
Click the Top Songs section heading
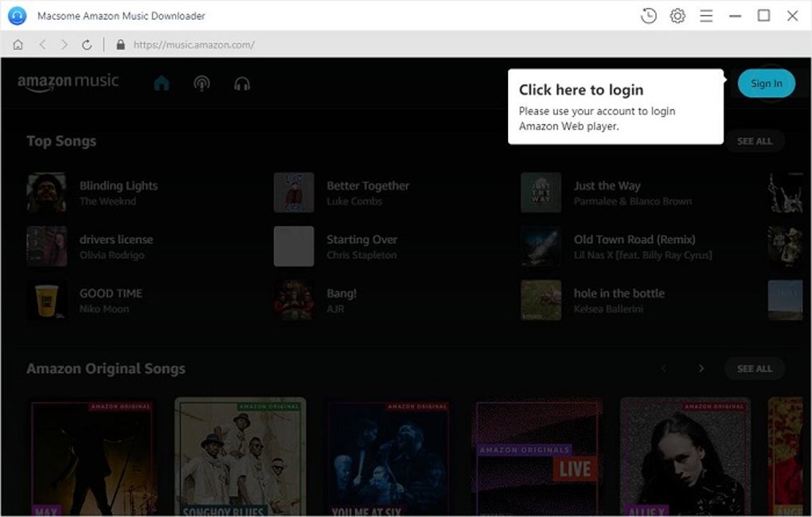click(61, 142)
